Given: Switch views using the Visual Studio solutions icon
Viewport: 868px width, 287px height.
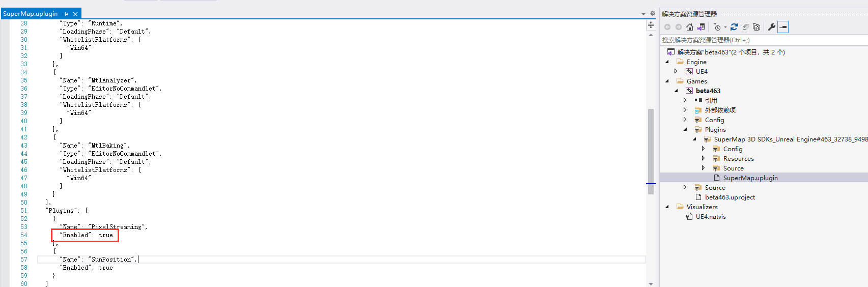Looking at the screenshot, I should click(x=701, y=27).
